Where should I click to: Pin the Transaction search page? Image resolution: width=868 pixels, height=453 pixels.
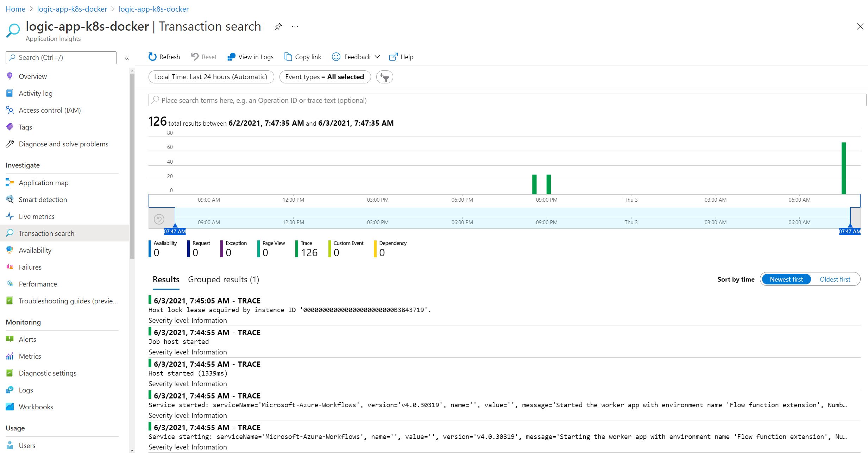tap(278, 26)
